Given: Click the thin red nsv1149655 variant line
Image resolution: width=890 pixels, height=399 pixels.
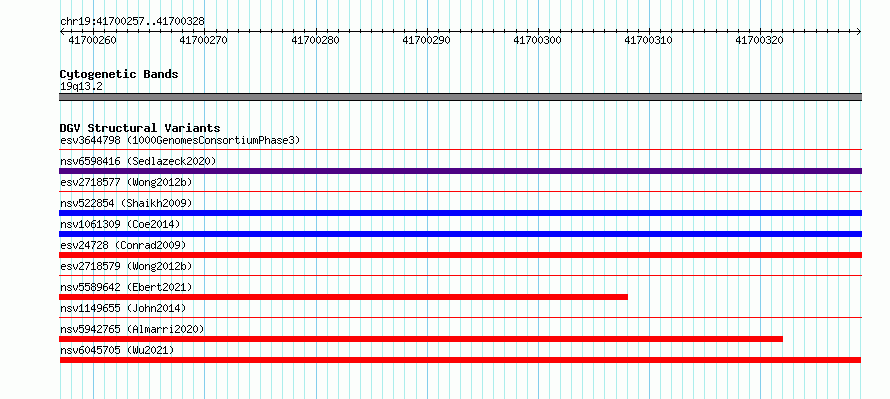Looking at the screenshot, I should pos(460,318).
